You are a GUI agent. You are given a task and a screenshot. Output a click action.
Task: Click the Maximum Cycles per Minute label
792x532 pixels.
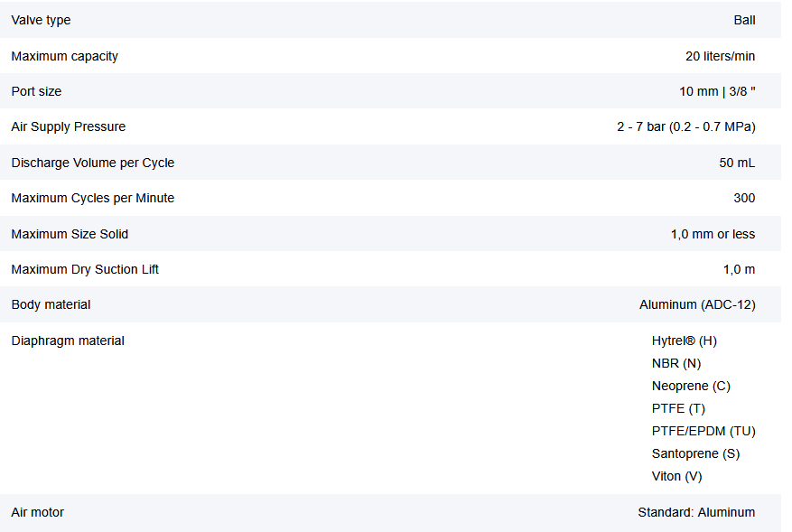[92, 198]
